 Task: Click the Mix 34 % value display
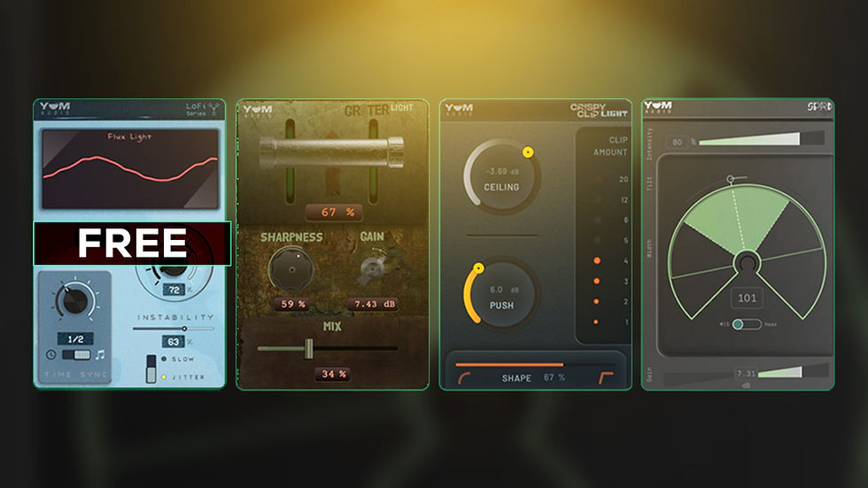(x=334, y=375)
